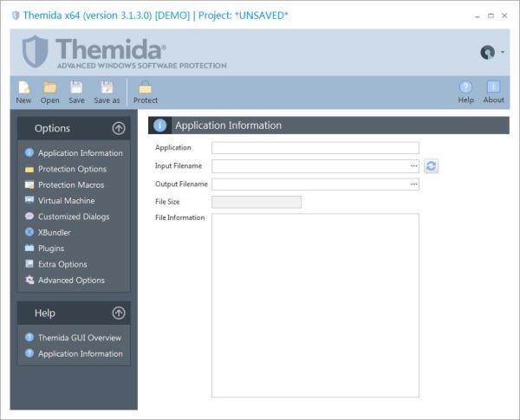Click the Extra Options icon
520x420 pixels.
click(29, 263)
